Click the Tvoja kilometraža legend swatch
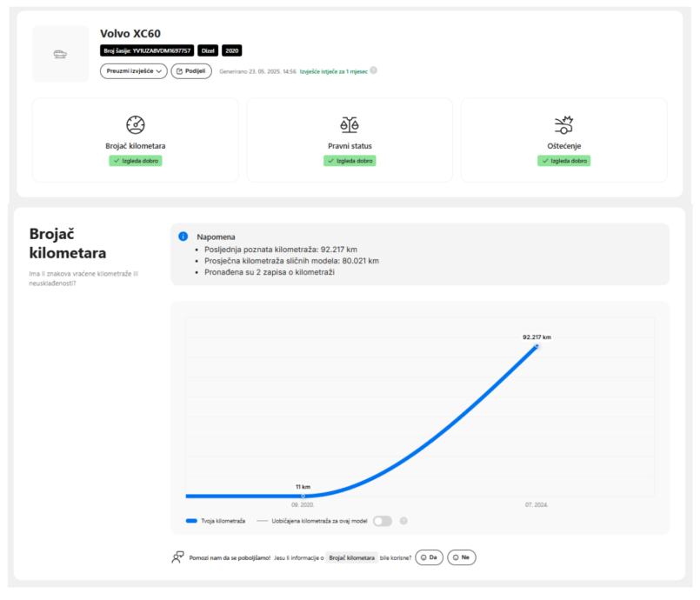The image size is (700, 600). click(x=191, y=520)
